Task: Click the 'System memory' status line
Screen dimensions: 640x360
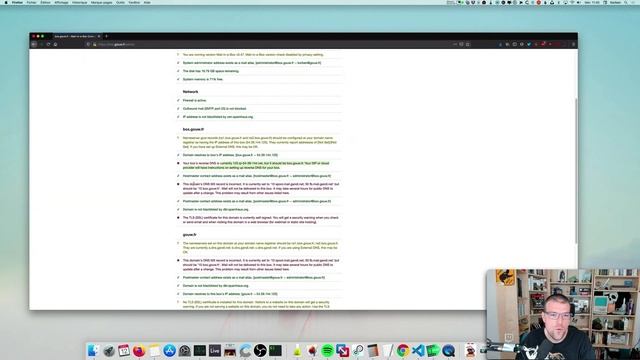Action: (x=203, y=79)
